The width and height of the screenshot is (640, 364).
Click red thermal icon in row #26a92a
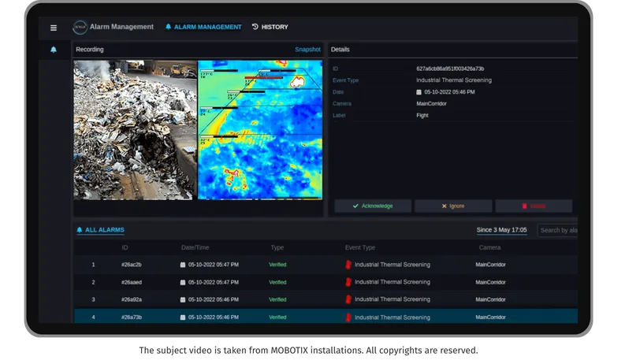click(348, 299)
